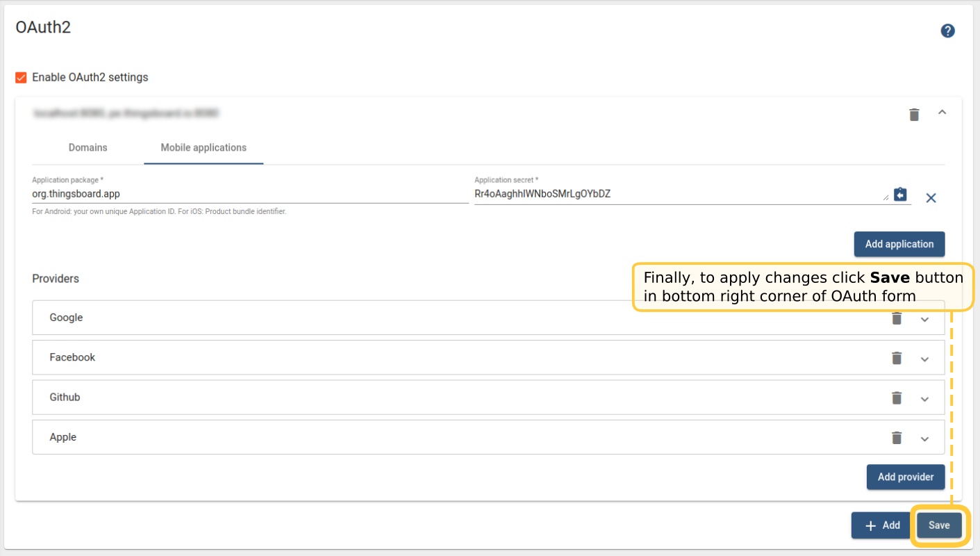Paste the application secret from the clipboard
The height and width of the screenshot is (556, 980).
900,195
